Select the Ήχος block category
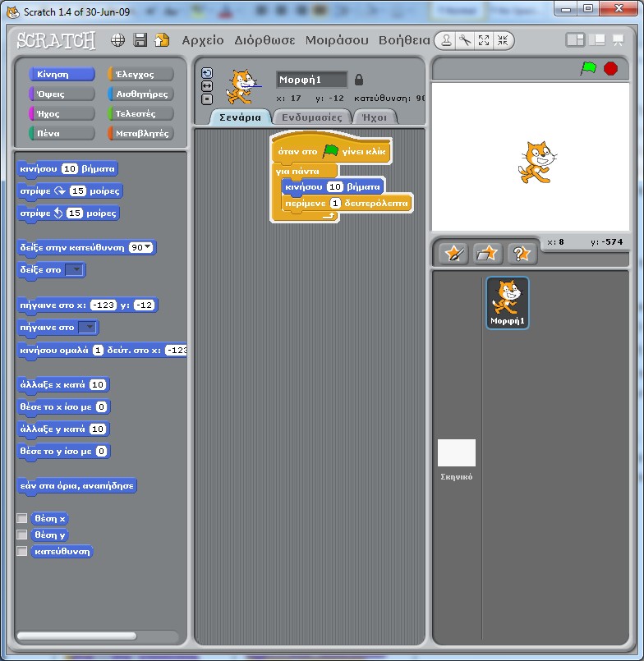 click(62, 114)
